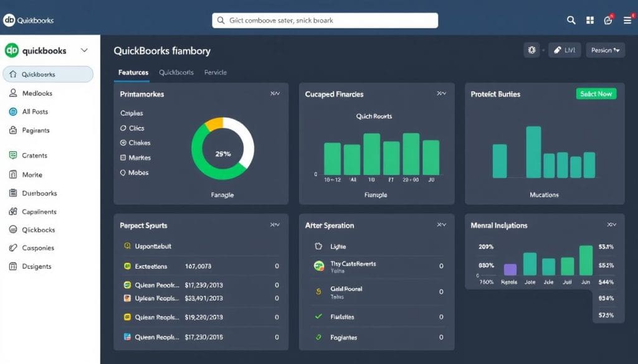Open the apps grid icon in header
Viewport: 638px width, 364px height.
tap(589, 21)
